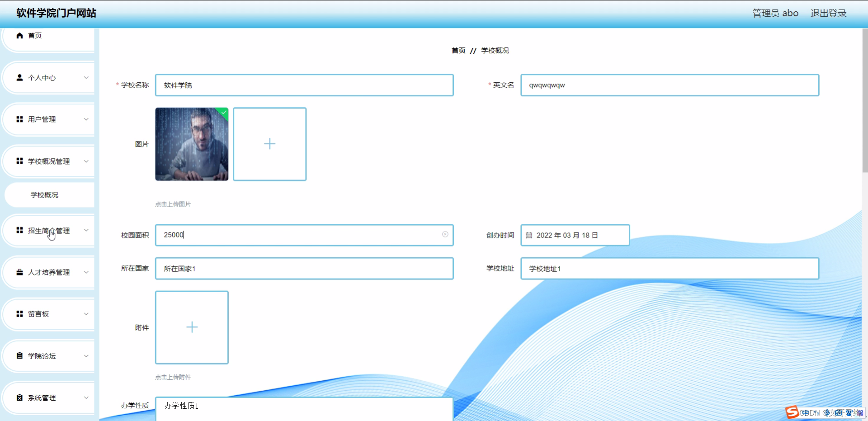Click the 首页 breadcrumb link
Viewport: 868px width, 421px height.
tap(458, 50)
